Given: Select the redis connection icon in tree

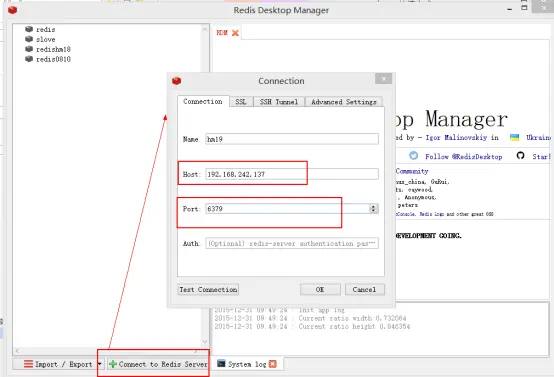Looking at the screenshot, I should [29, 29].
